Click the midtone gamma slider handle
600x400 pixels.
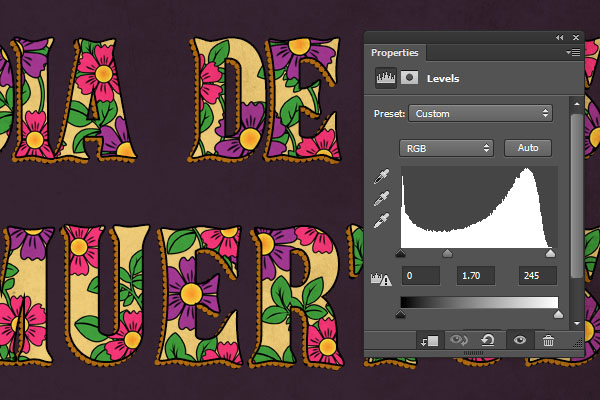point(447,253)
